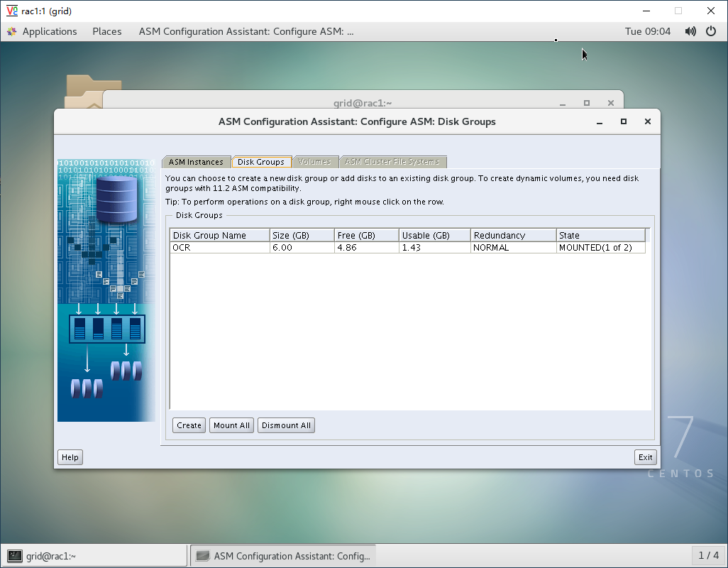Image resolution: width=728 pixels, height=568 pixels.
Task: Click the Tue 09:04 clock
Action: [648, 31]
